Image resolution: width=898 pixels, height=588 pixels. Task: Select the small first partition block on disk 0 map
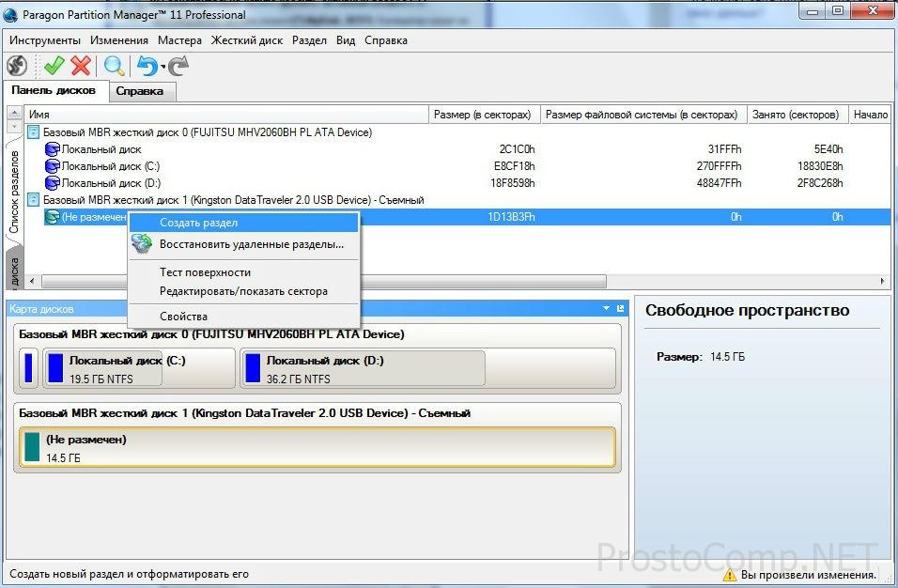click(28, 367)
